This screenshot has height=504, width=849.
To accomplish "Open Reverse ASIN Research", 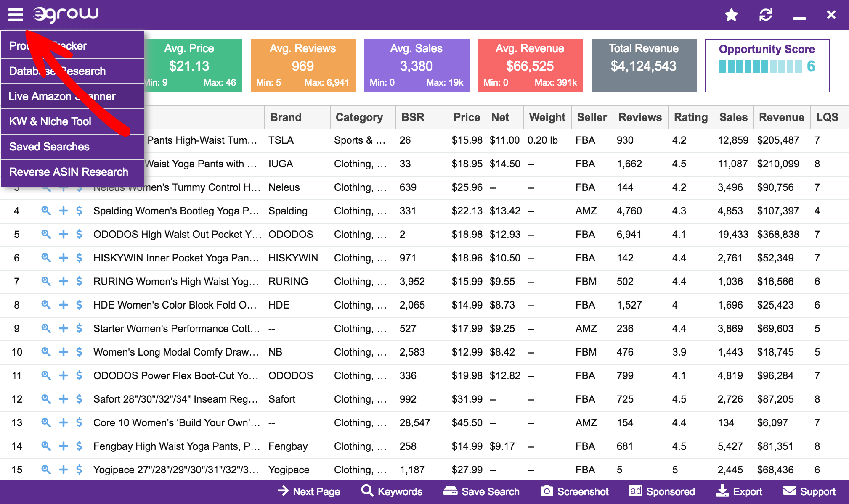I will [x=72, y=172].
